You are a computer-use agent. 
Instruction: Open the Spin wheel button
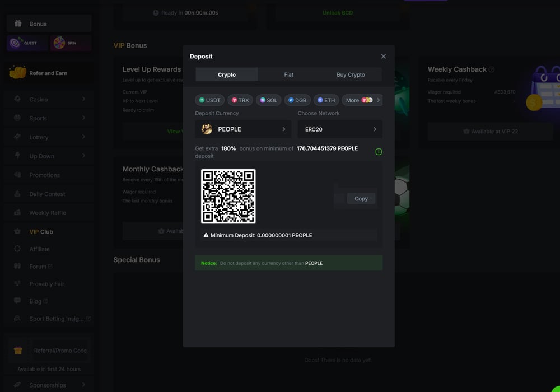click(71, 43)
